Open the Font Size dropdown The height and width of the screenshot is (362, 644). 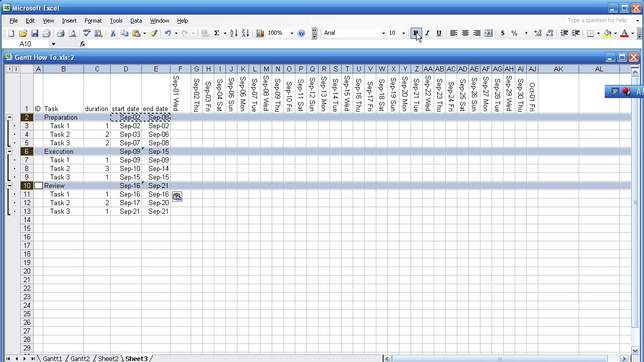(x=404, y=33)
